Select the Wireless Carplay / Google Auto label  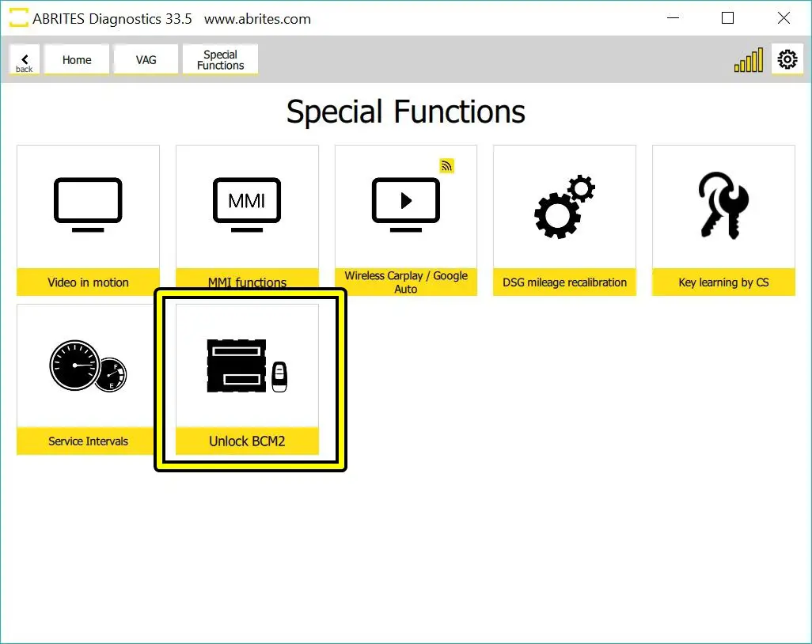point(406,282)
